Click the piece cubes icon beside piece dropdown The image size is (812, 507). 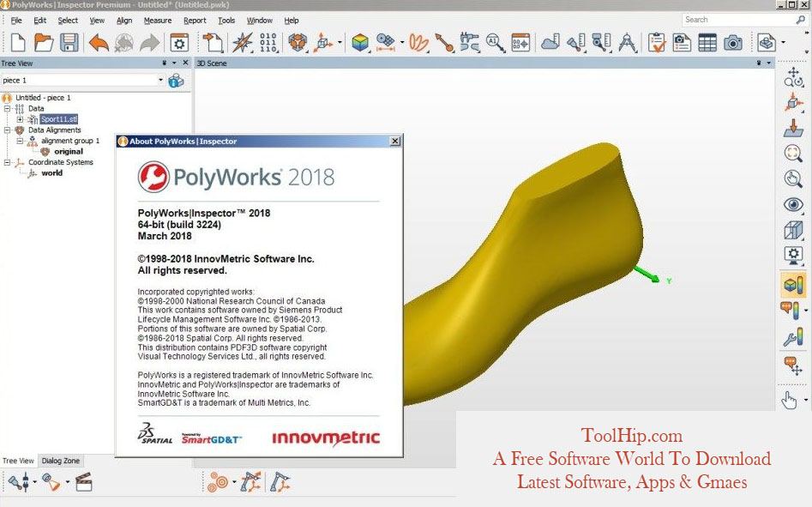point(176,81)
